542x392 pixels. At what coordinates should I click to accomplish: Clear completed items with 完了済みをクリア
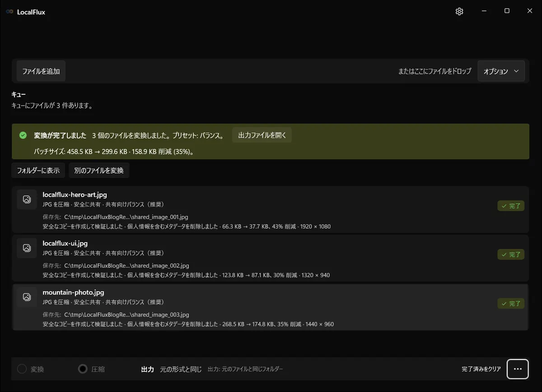pyautogui.click(x=481, y=369)
